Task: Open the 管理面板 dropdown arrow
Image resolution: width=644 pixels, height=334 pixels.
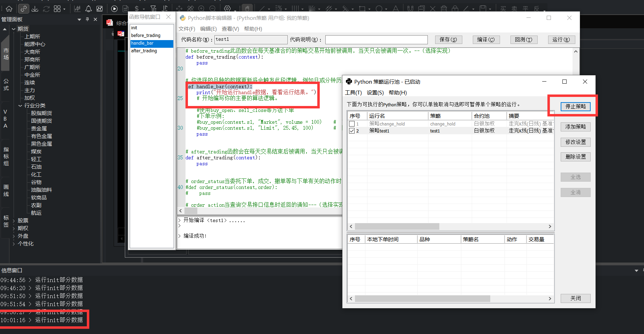Action: [79, 20]
